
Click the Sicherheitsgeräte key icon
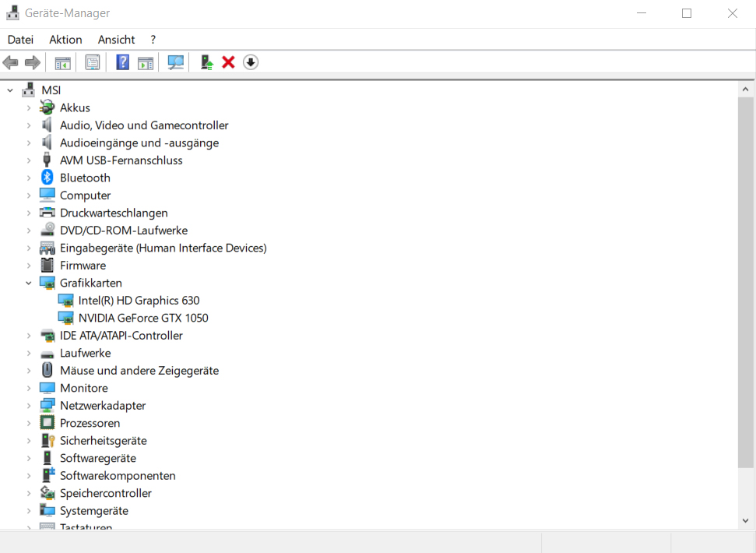[x=47, y=440]
